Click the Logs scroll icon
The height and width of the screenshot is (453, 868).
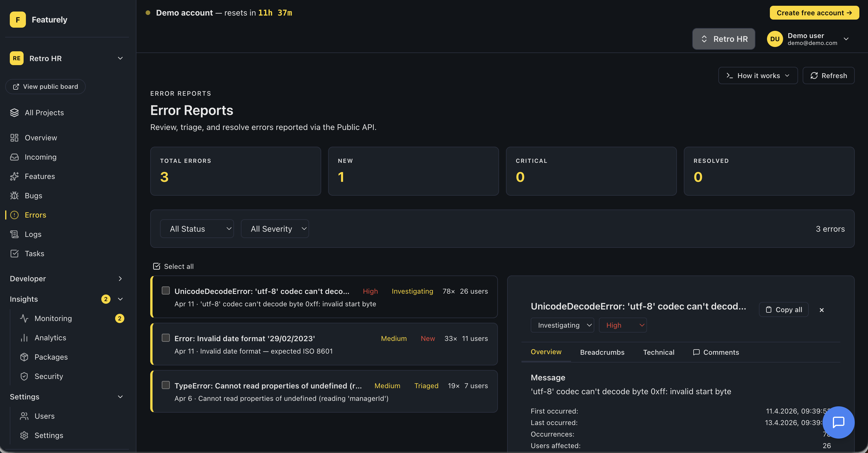tap(14, 234)
